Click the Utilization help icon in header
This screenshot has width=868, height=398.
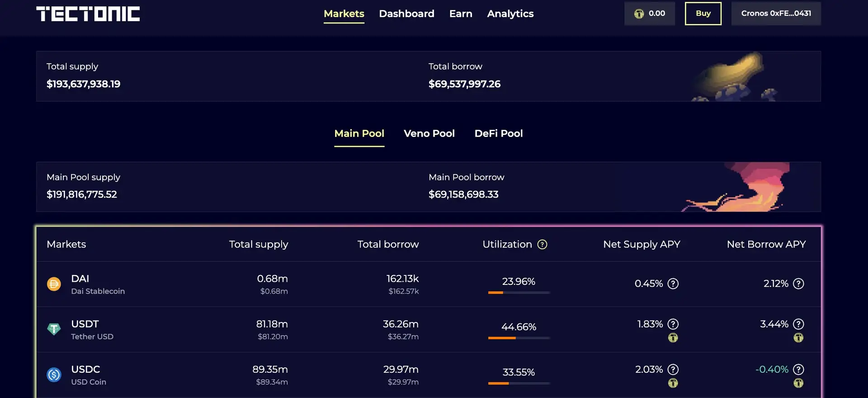click(x=542, y=245)
